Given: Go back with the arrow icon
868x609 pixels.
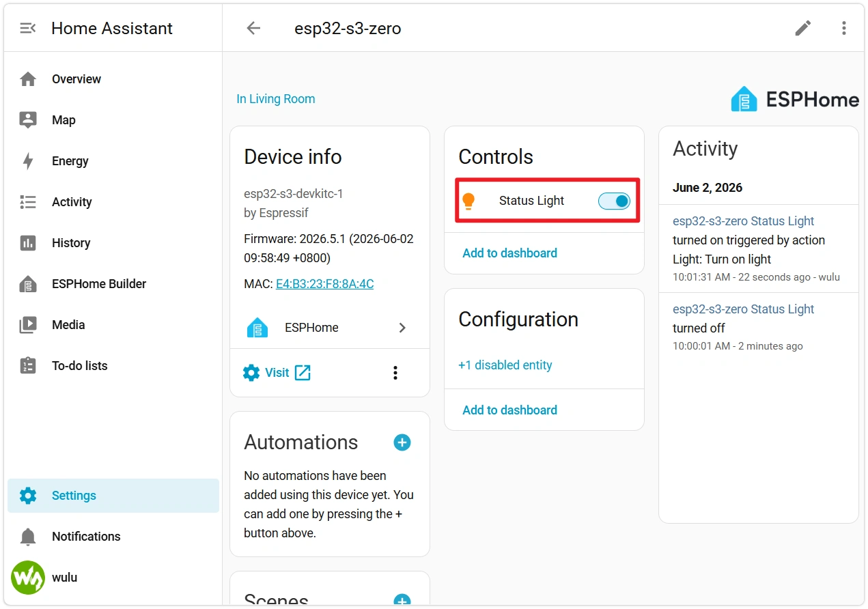Looking at the screenshot, I should pos(253,28).
